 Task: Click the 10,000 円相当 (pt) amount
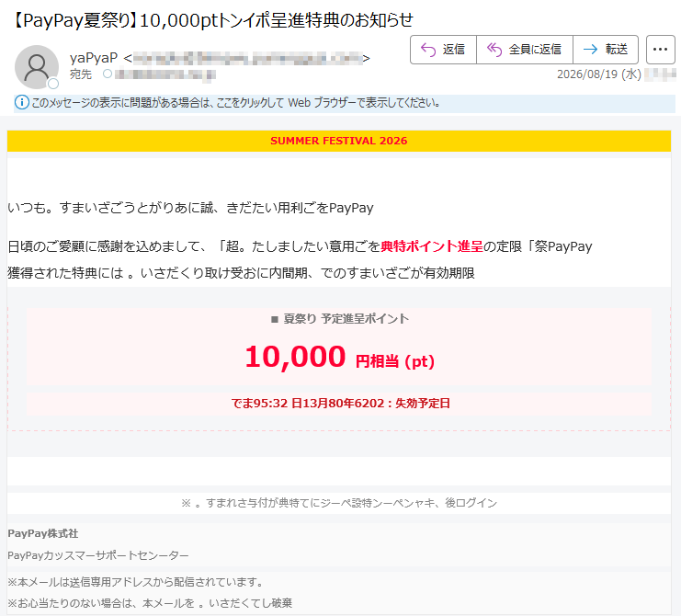339,357
